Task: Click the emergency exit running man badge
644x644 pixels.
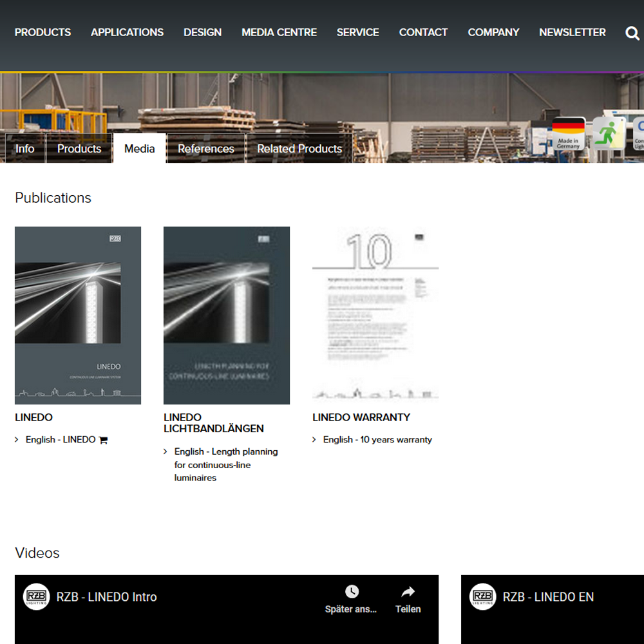Action: click(x=609, y=133)
